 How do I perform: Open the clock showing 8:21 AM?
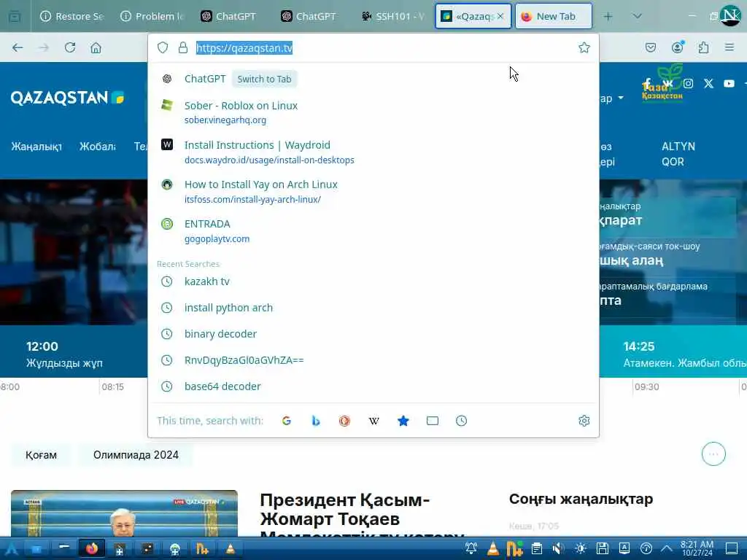point(697,548)
